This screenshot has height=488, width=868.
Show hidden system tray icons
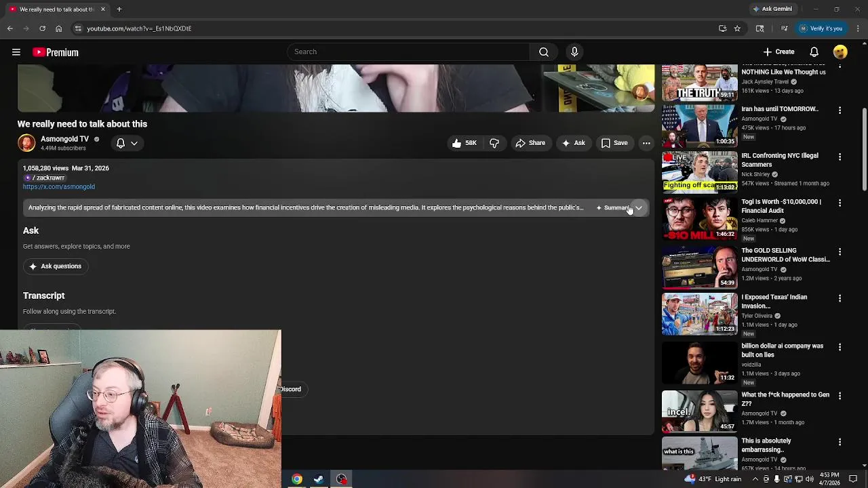(755, 479)
